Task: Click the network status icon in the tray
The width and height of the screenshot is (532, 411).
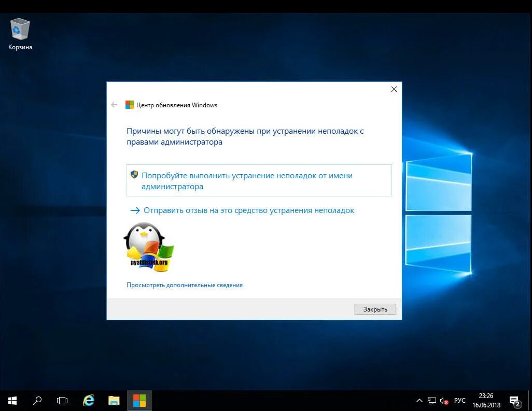Action: pos(432,400)
